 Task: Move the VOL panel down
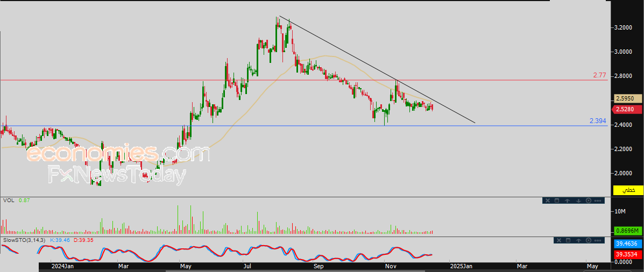point(578,201)
